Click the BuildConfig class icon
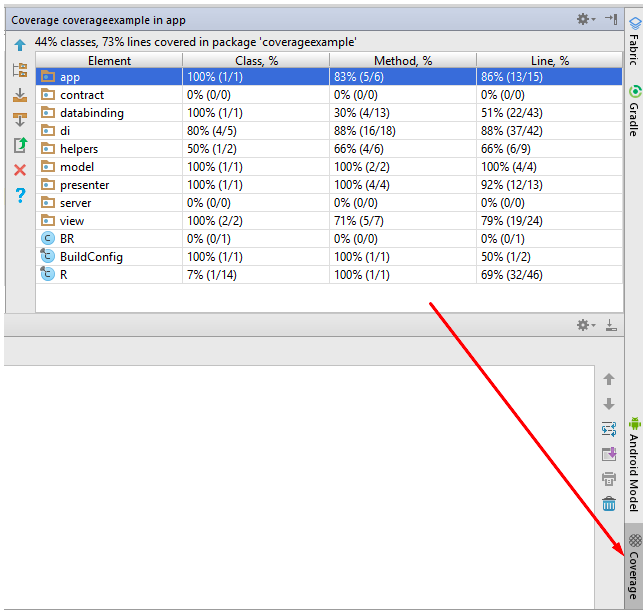The width and height of the screenshot is (643, 615). pos(48,256)
